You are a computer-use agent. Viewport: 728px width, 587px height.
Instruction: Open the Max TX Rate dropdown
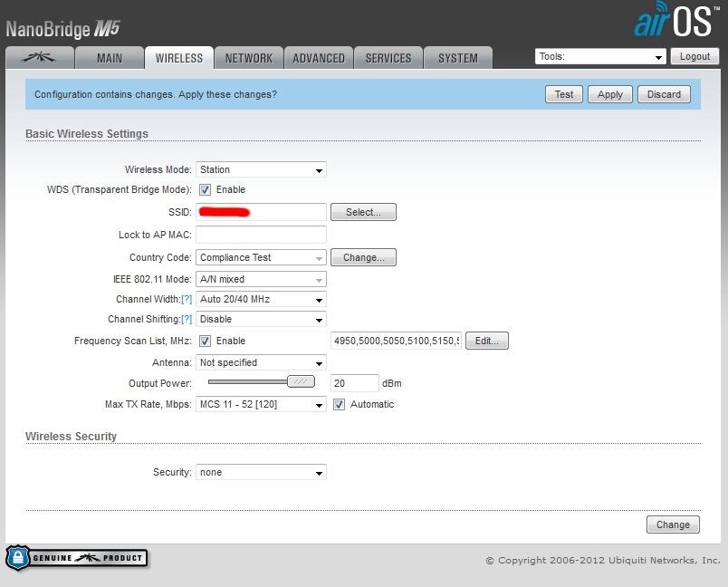[261, 405]
